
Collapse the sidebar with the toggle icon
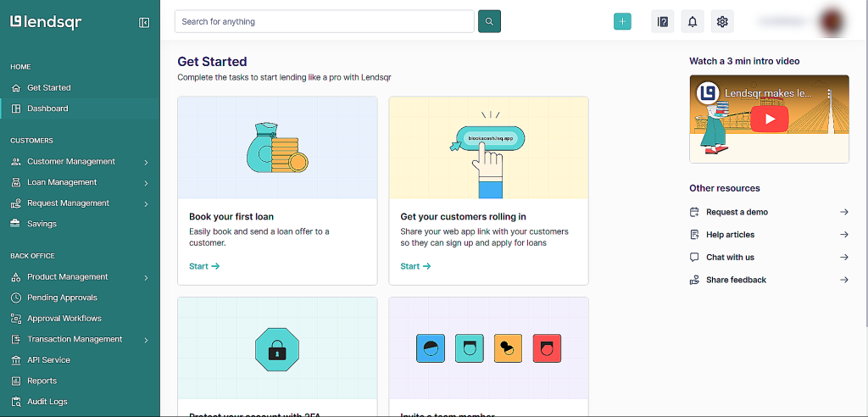[144, 23]
